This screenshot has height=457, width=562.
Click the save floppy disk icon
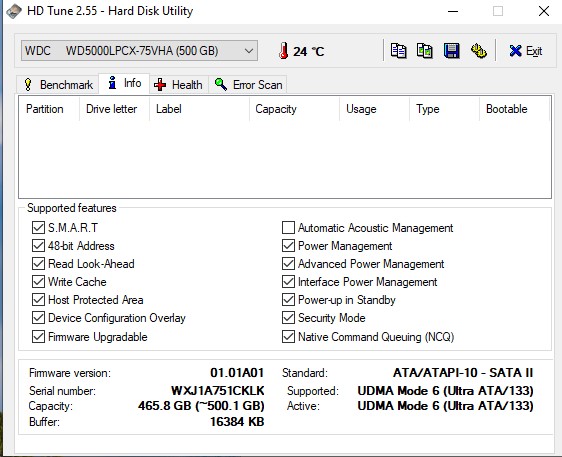tap(452, 51)
